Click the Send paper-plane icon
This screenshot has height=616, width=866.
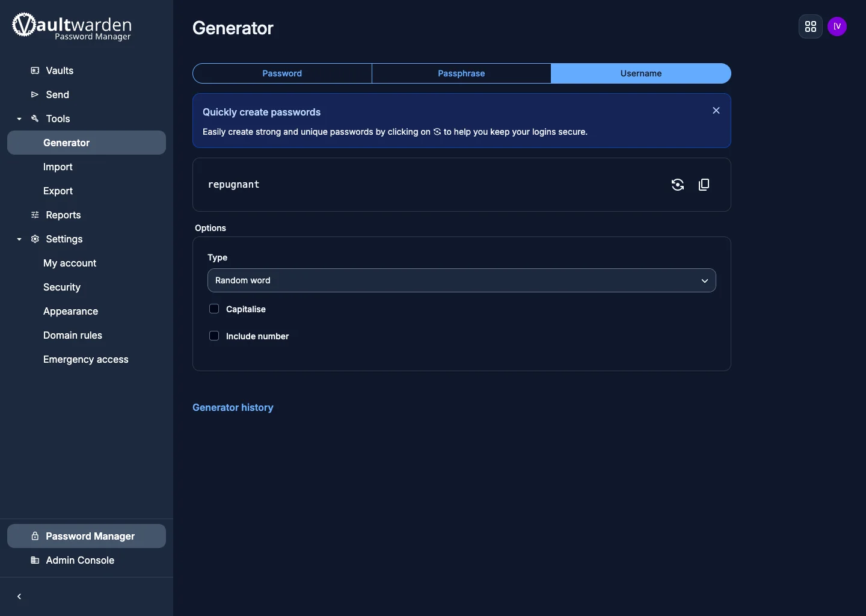pyautogui.click(x=35, y=94)
